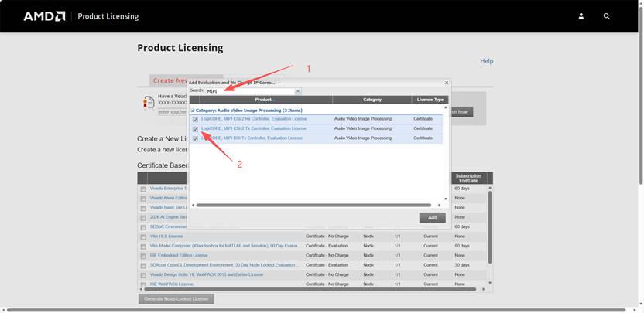Check the ISE Embedded Edition License checkbox
The height and width of the screenshot is (313, 644).
click(143, 256)
